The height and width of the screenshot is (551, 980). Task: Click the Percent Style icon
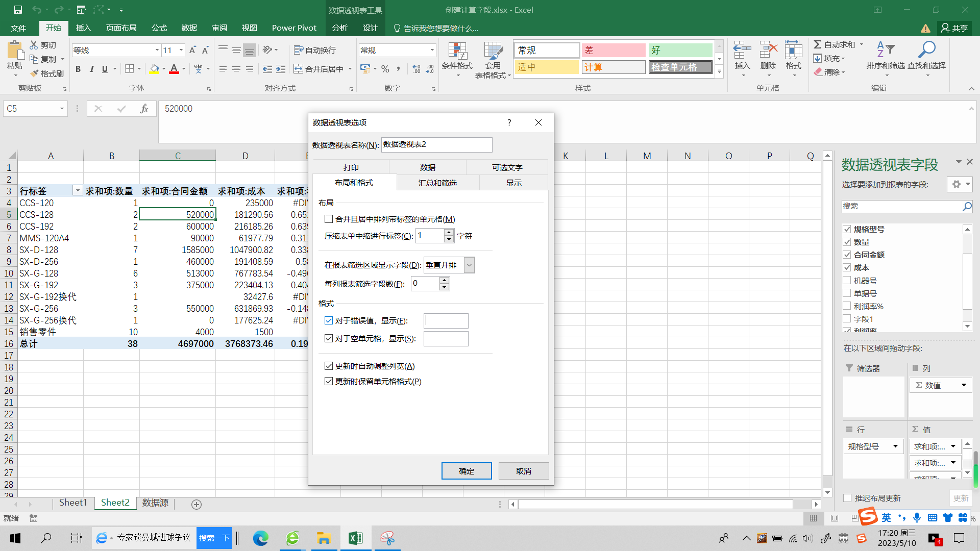point(385,69)
